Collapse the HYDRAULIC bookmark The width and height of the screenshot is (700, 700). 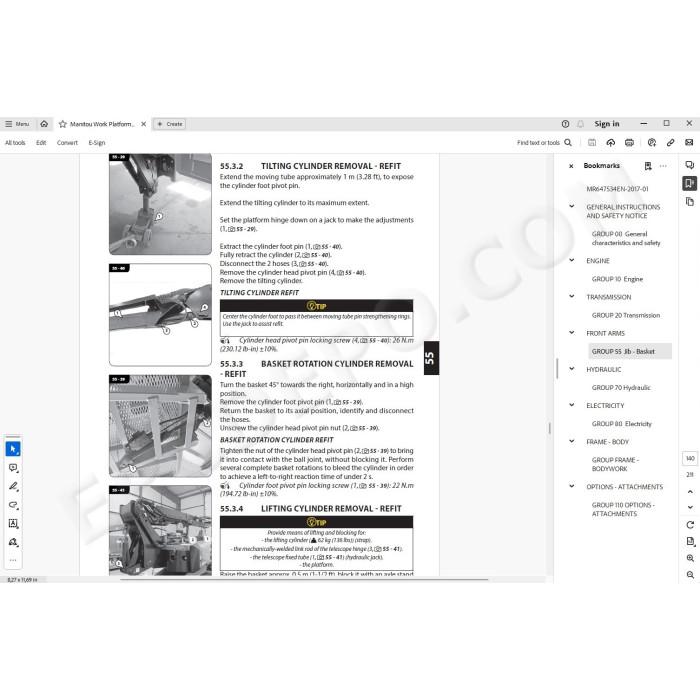[571, 369]
